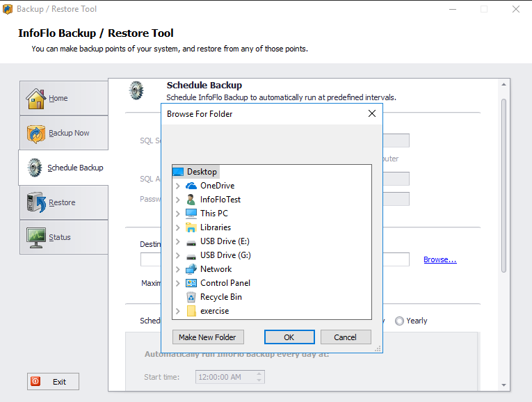Select the Recycle Bin icon
Viewport: 532px width, 402px height.
(191, 297)
